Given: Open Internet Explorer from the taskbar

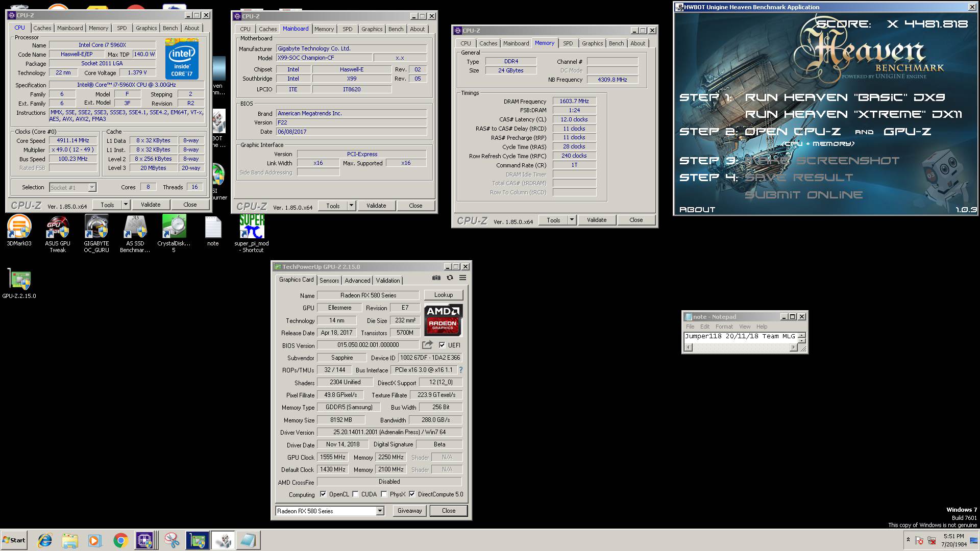Looking at the screenshot, I should [45, 540].
